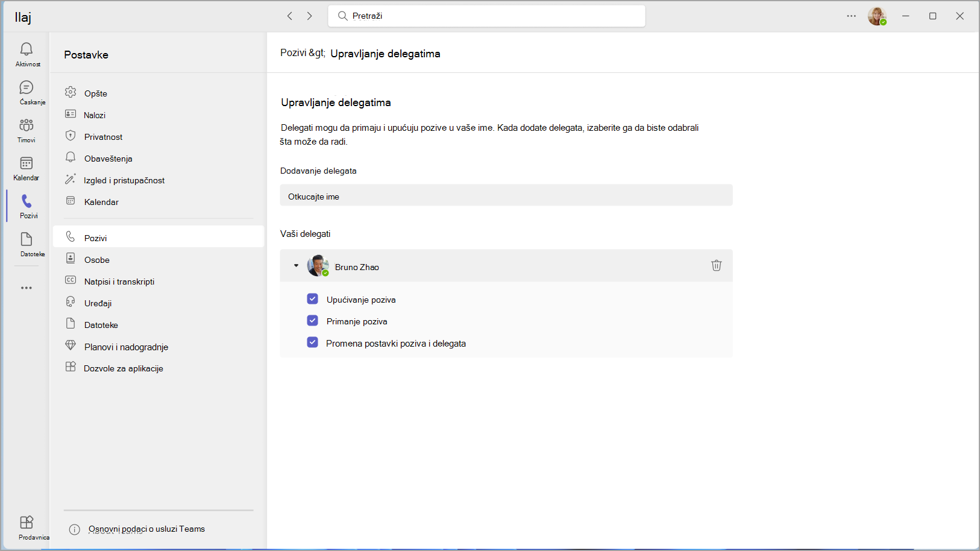Click the Osobe contact icon
Screen dimensions: 980x551
(71, 259)
